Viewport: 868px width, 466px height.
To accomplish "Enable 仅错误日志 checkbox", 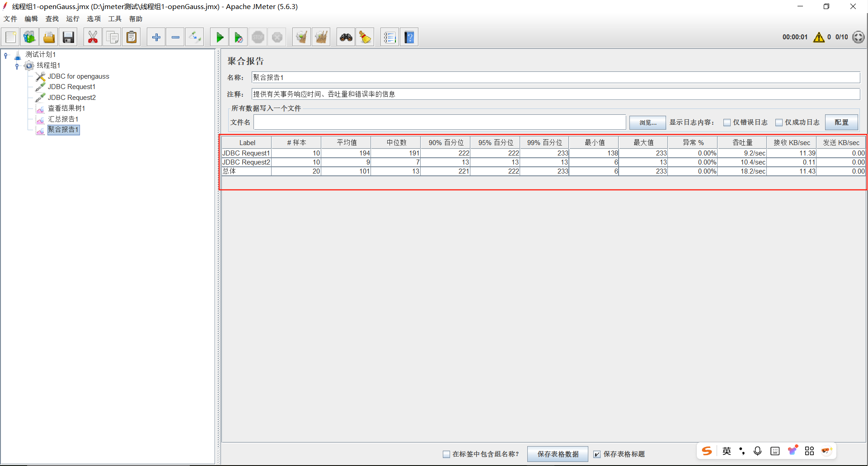I will (727, 122).
